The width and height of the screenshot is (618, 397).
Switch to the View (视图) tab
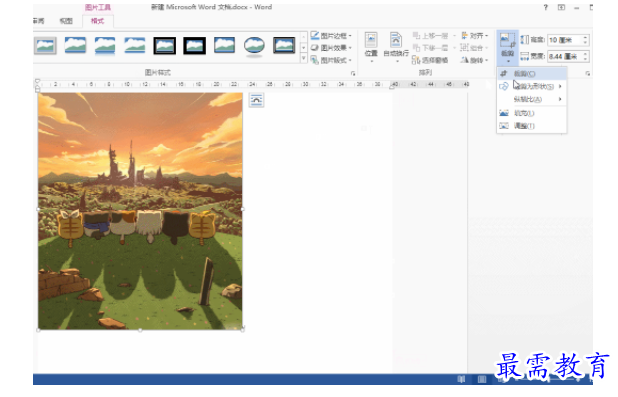[66, 21]
